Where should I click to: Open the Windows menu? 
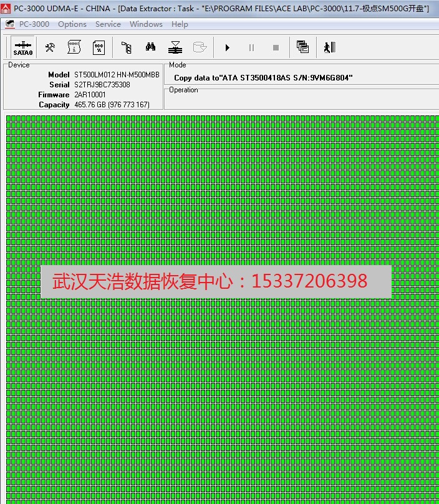click(146, 24)
